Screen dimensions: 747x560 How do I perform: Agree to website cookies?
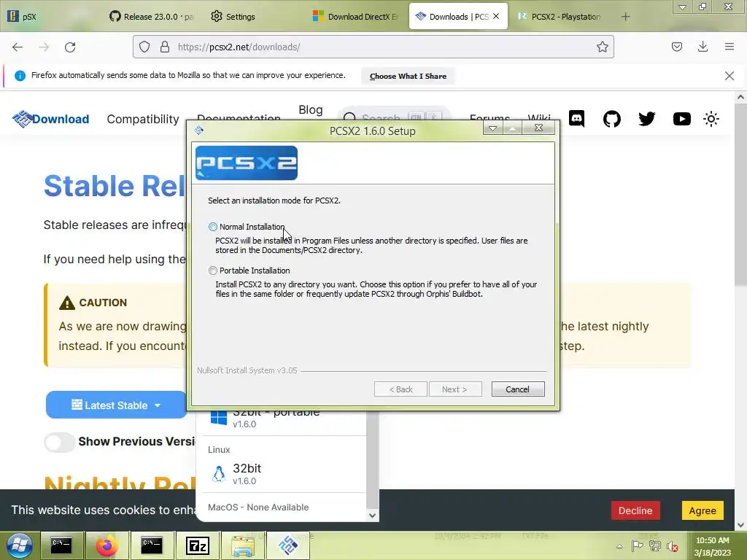tap(703, 510)
